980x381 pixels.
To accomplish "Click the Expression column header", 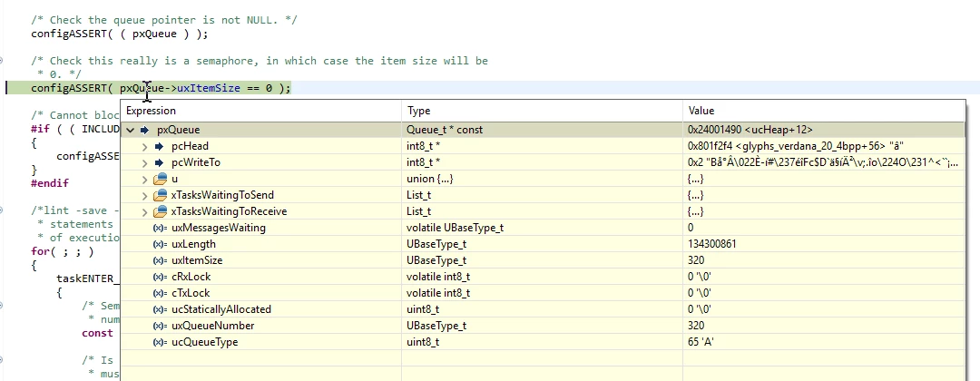I will click(x=260, y=111).
